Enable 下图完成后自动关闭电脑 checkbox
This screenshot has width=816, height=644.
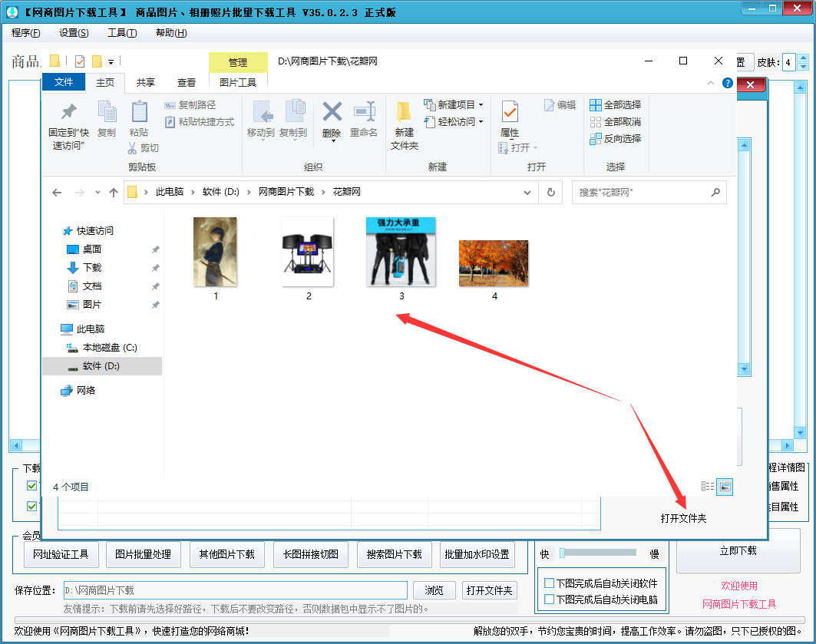click(x=549, y=599)
